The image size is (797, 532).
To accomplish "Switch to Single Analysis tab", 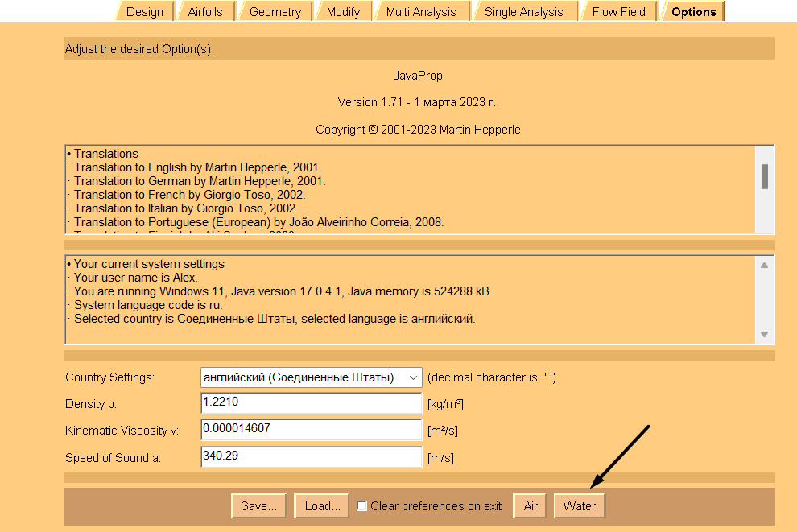I will [x=524, y=12].
